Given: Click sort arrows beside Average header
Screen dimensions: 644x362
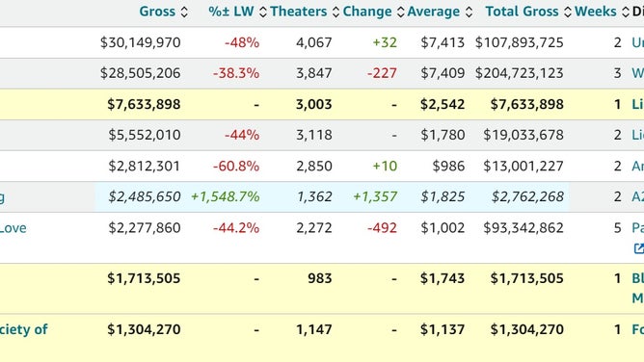Looking at the screenshot, I should pos(469,12).
